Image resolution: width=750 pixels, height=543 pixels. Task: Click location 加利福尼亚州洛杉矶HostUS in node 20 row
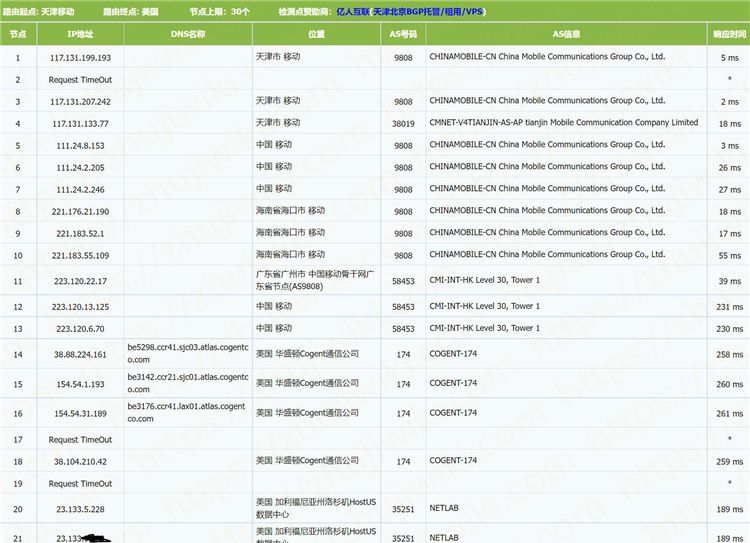pyautogui.click(x=316, y=508)
